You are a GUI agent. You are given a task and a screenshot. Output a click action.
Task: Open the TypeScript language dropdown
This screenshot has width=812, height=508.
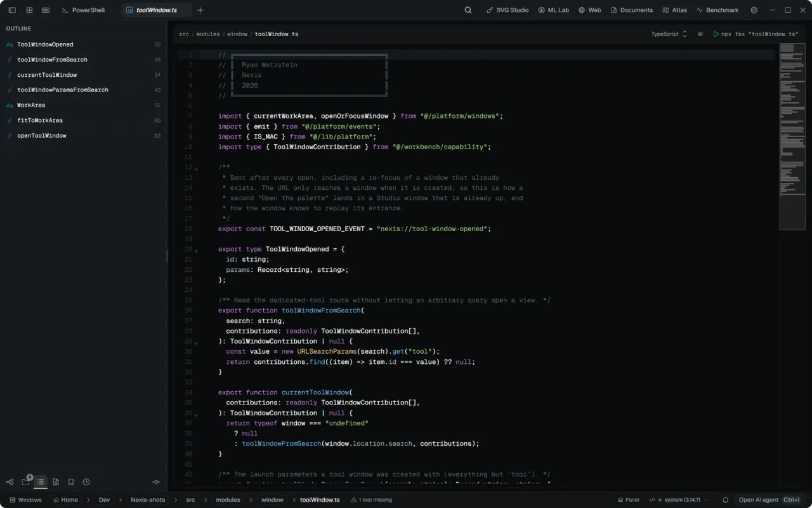click(x=669, y=34)
